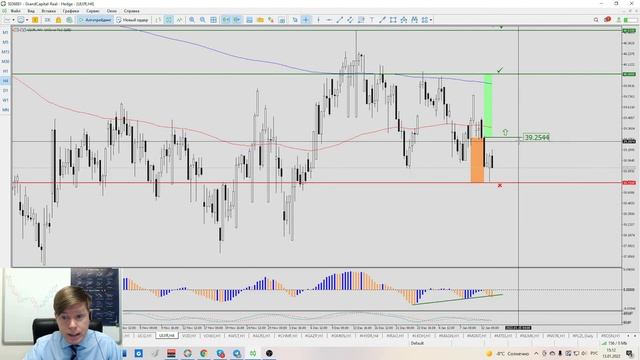Viewport: 640px width, 360px height.
Task: Select the arrow cursor tool
Action: tap(295, 20)
